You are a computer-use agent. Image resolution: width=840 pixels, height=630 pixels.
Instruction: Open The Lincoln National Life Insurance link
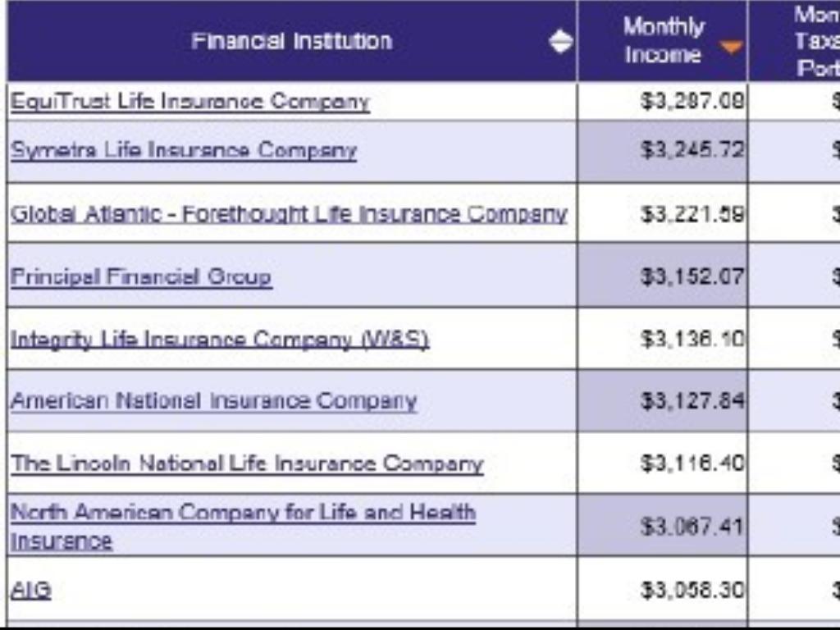(x=246, y=463)
